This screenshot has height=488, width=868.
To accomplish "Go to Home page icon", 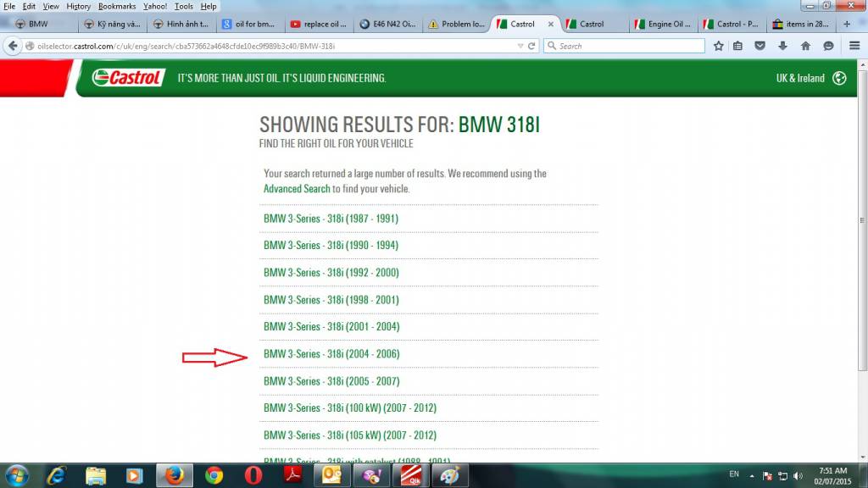I will pos(805,46).
